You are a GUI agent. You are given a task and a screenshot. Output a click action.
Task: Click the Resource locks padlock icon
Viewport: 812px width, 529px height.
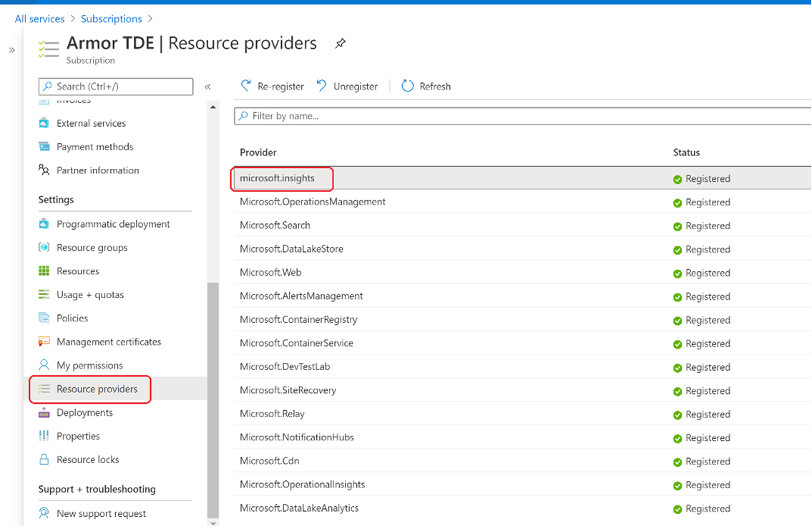tap(44, 460)
